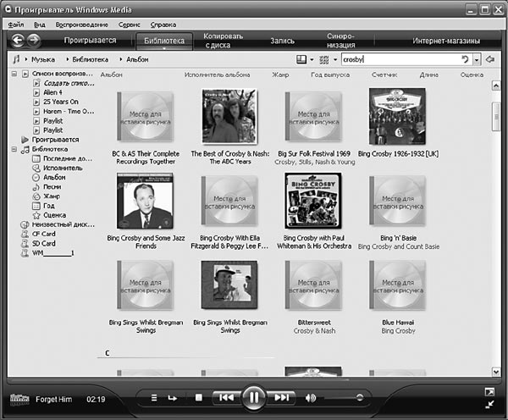Click the CF Card device icon
Image resolution: width=508 pixels, height=420 pixels.
click(x=25, y=234)
